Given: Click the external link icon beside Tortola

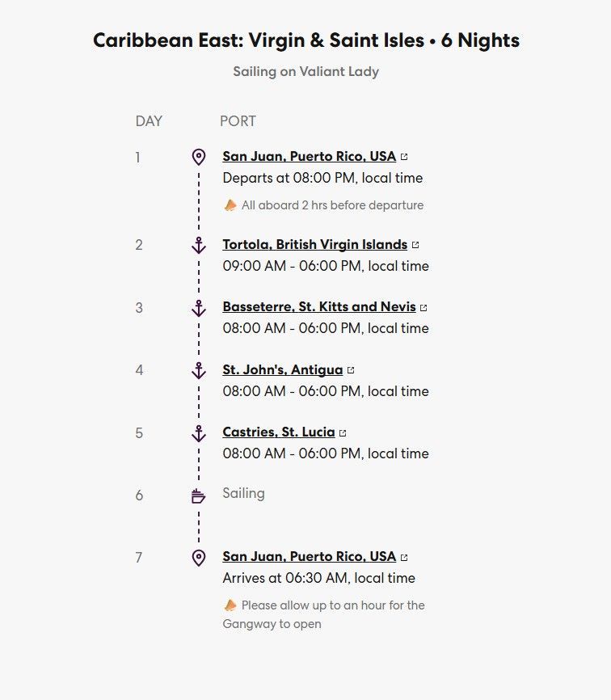Looking at the screenshot, I should pyautogui.click(x=415, y=245).
